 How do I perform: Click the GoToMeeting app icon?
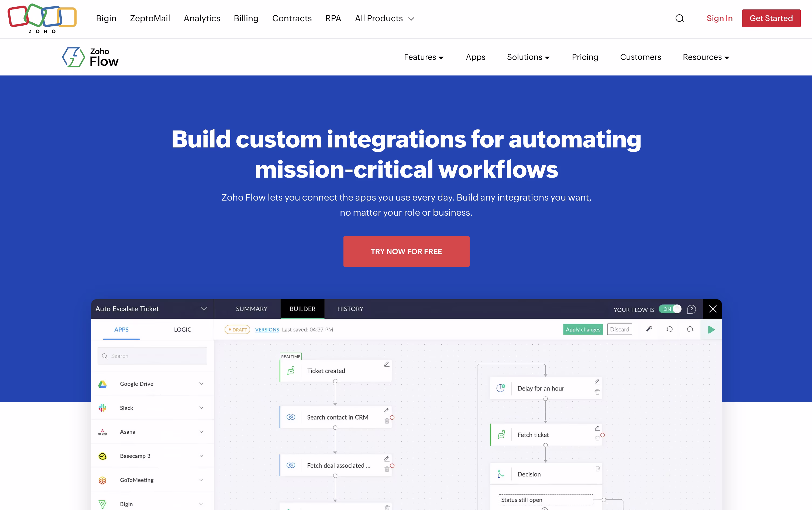(102, 480)
